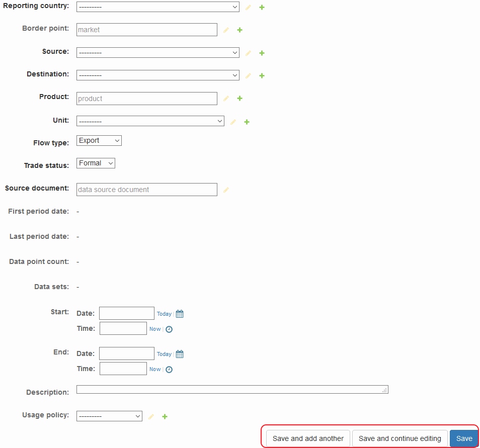480x448 pixels.
Task: Open the Usage policy dropdown
Action: [x=109, y=416]
